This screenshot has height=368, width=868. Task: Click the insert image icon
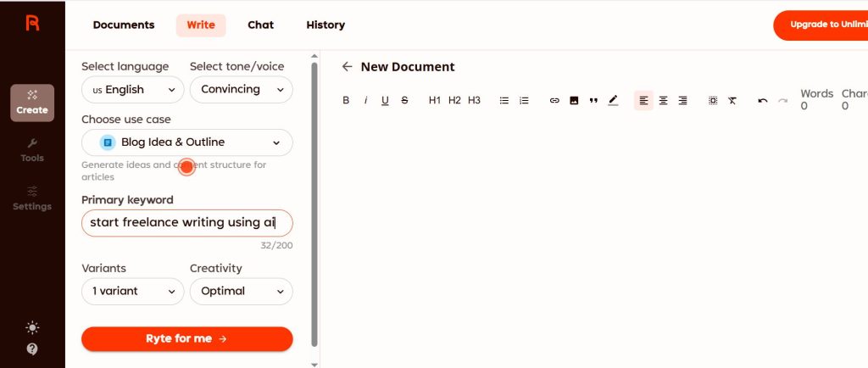[574, 100]
